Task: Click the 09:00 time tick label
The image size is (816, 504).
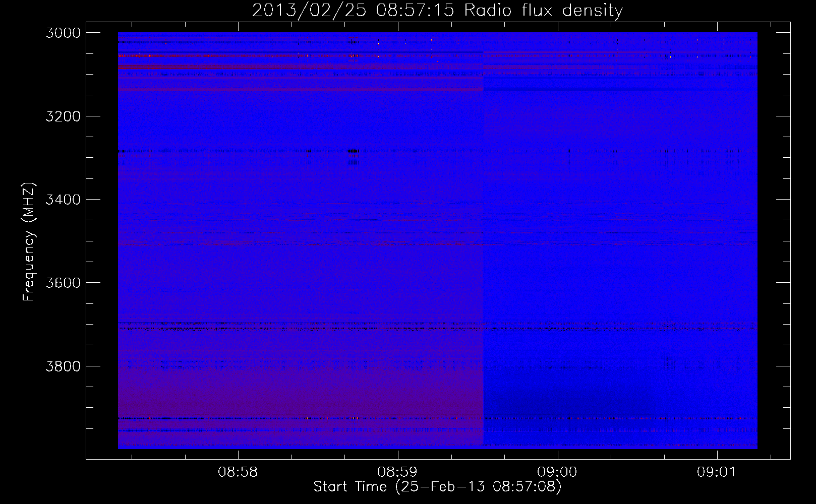Action: click(x=557, y=472)
